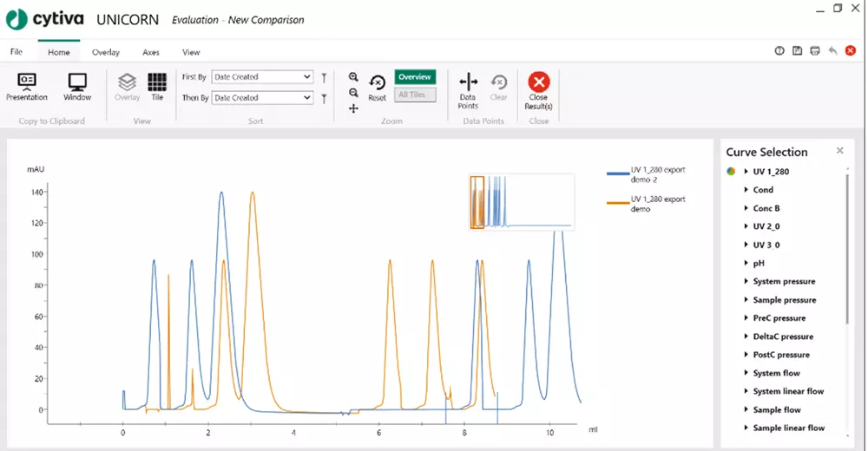Open help from the question mark icon
Viewport: 868px width, 451px height.
pos(779,51)
